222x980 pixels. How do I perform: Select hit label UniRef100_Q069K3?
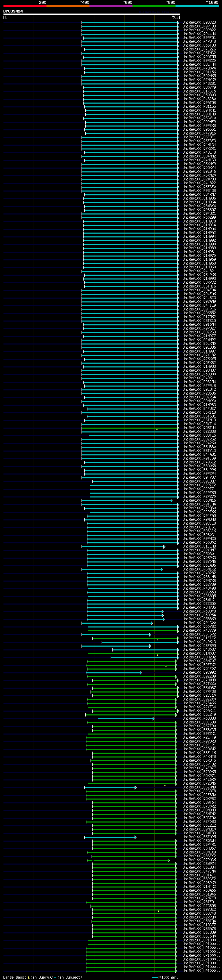[x=199, y=558]
